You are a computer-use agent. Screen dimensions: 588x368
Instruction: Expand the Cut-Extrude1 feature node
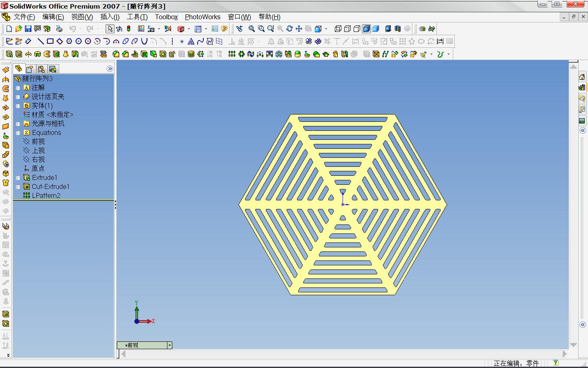point(18,187)
